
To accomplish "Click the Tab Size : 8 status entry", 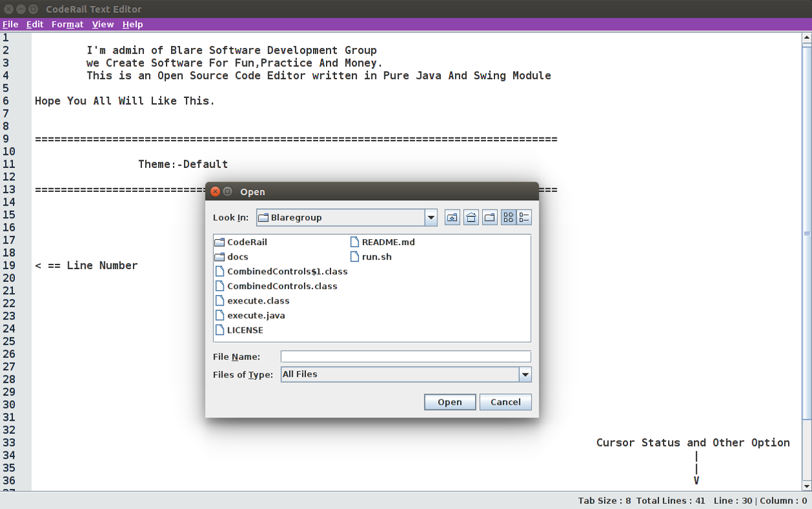I will [605, 501].
